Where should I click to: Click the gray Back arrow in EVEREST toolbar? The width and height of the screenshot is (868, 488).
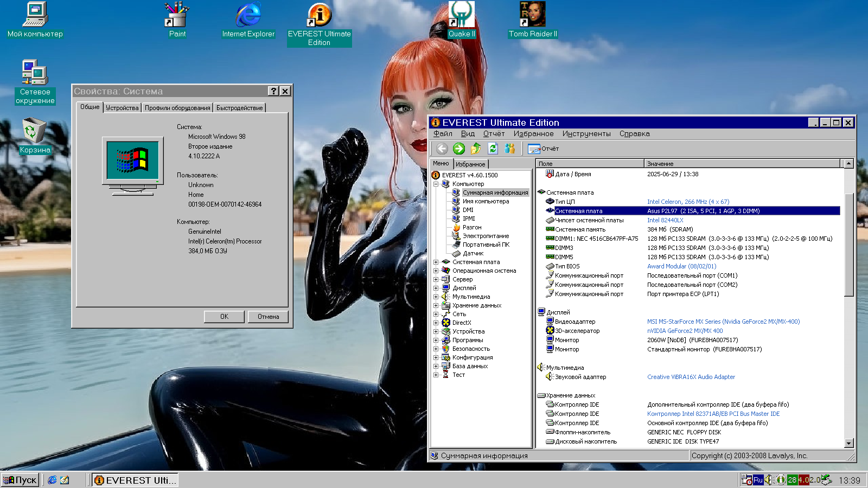tap(442, 149)
